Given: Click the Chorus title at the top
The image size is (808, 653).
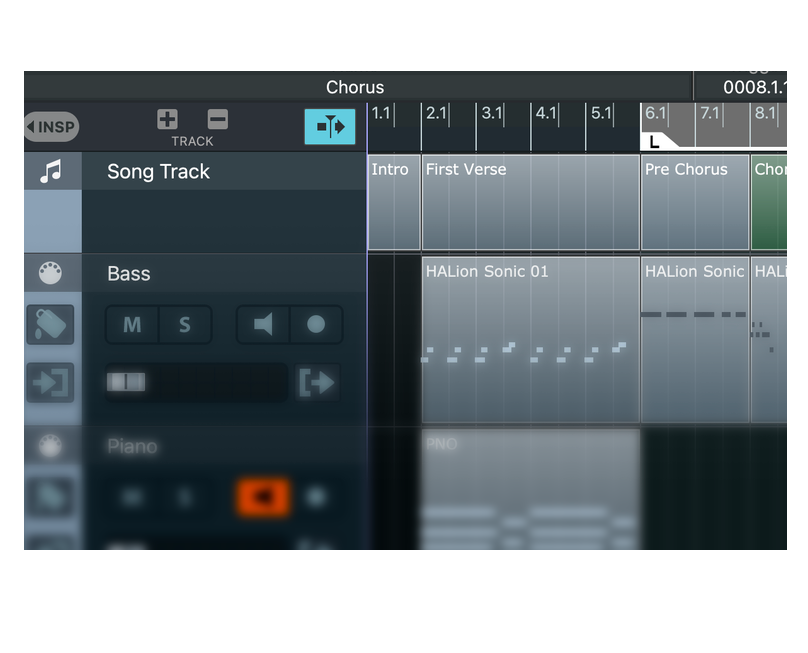Looking at the screenshot, I should (x=355, y=87).
